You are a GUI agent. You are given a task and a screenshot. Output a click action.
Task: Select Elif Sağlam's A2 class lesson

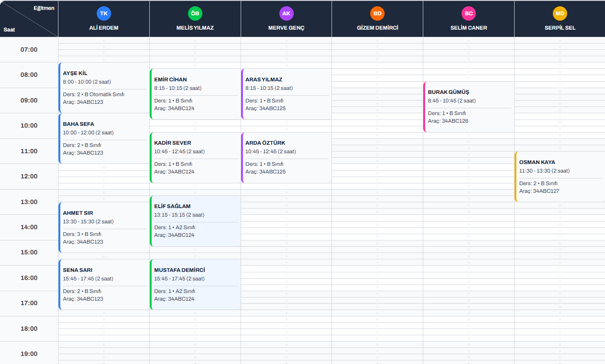click(x=195, y=221)
